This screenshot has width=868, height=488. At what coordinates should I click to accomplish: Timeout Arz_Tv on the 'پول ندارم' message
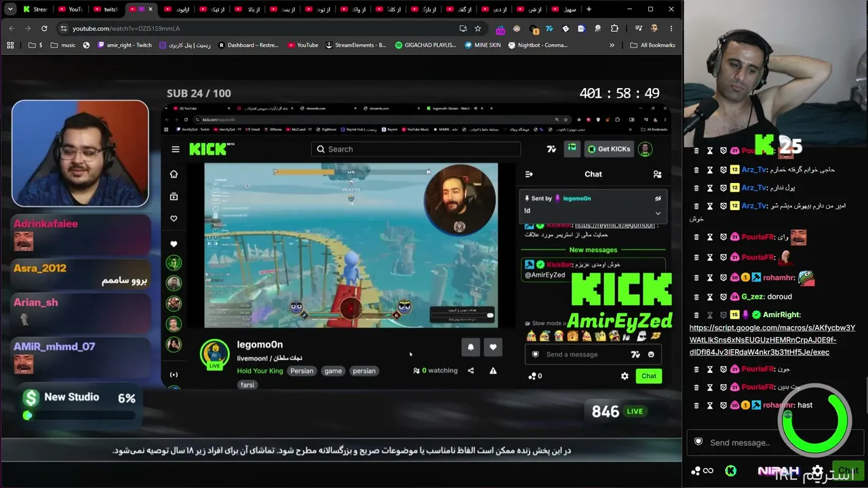(x=710, y=188)
